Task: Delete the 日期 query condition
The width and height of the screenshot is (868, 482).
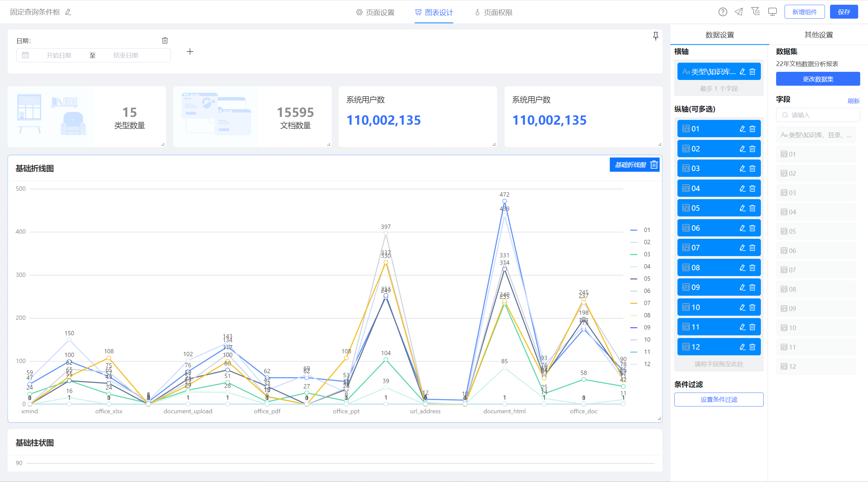Action: click(165, 40)
